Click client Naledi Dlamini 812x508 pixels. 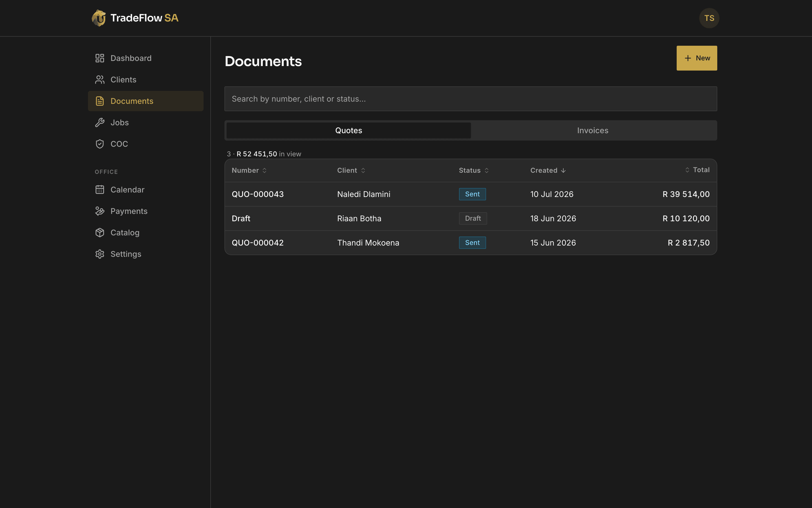(364, 194)
